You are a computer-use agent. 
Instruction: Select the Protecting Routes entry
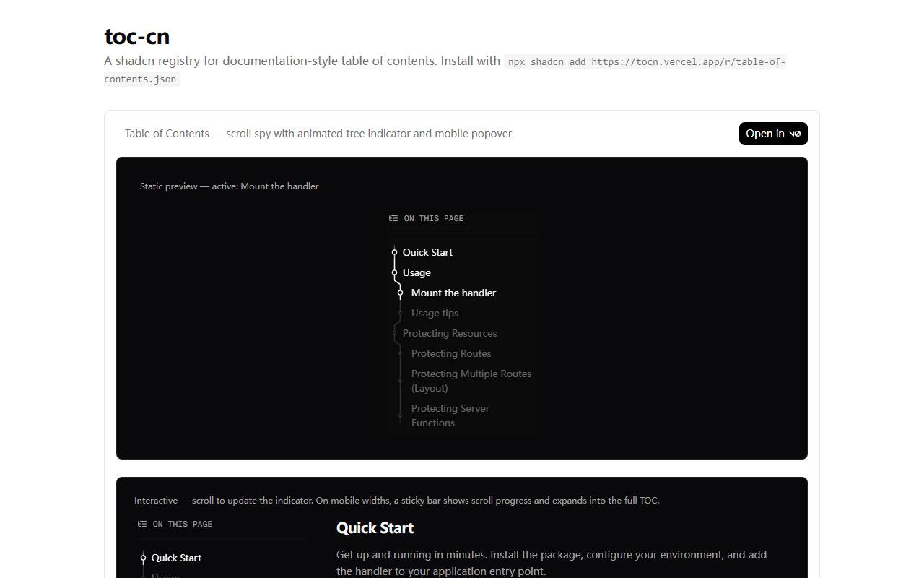pos(451,353)
